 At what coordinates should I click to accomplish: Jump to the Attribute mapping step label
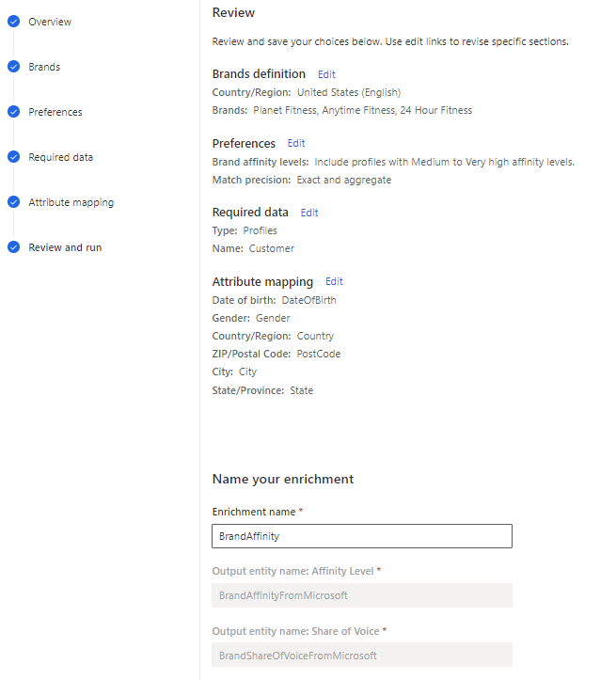click(x=71, y=202)
